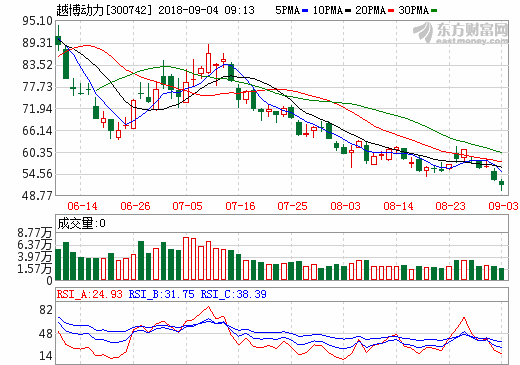Click the 60.35 price axis label
This screenshot has width=520, height=365.
[37, 153]
